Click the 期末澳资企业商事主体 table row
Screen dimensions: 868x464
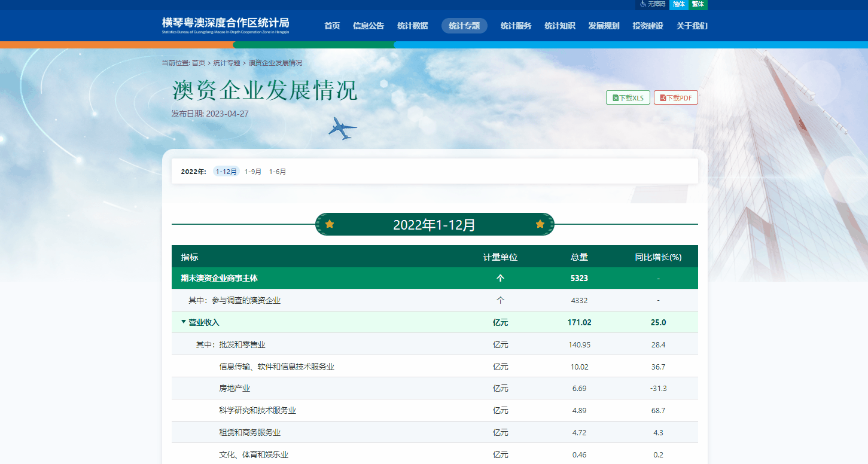[x=220, y=278]
